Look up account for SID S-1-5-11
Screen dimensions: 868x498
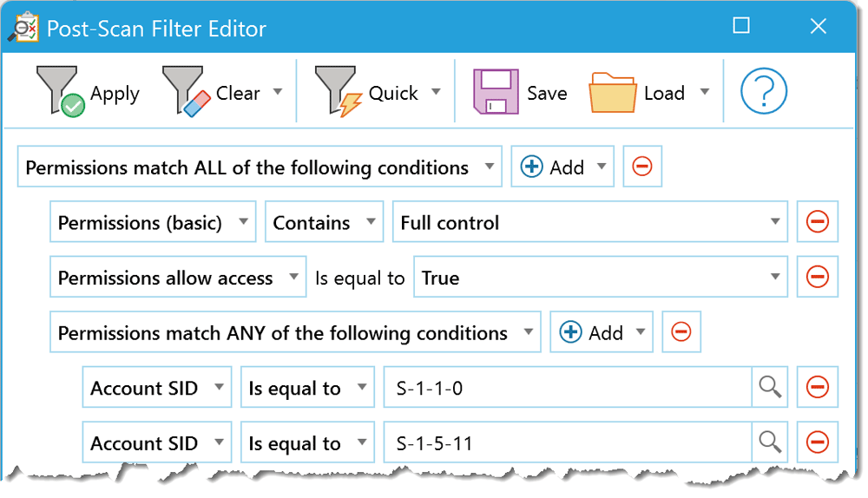[x=769, y=442]
